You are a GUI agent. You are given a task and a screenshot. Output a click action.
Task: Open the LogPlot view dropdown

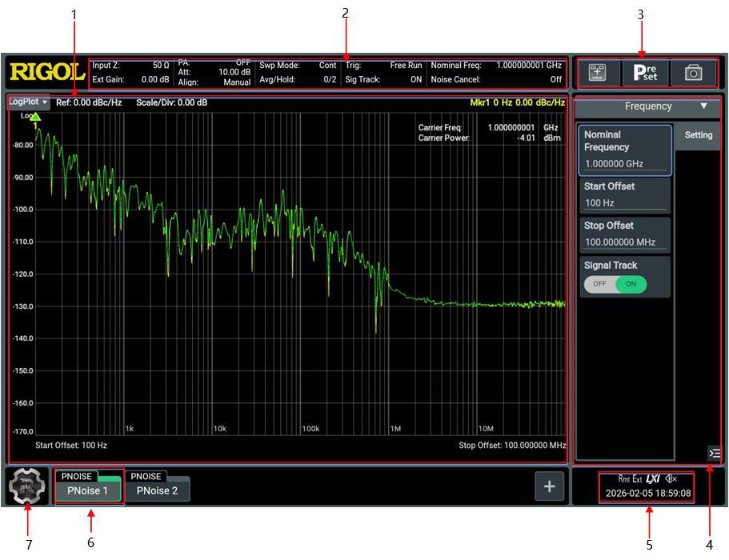(x=28, y=102)
